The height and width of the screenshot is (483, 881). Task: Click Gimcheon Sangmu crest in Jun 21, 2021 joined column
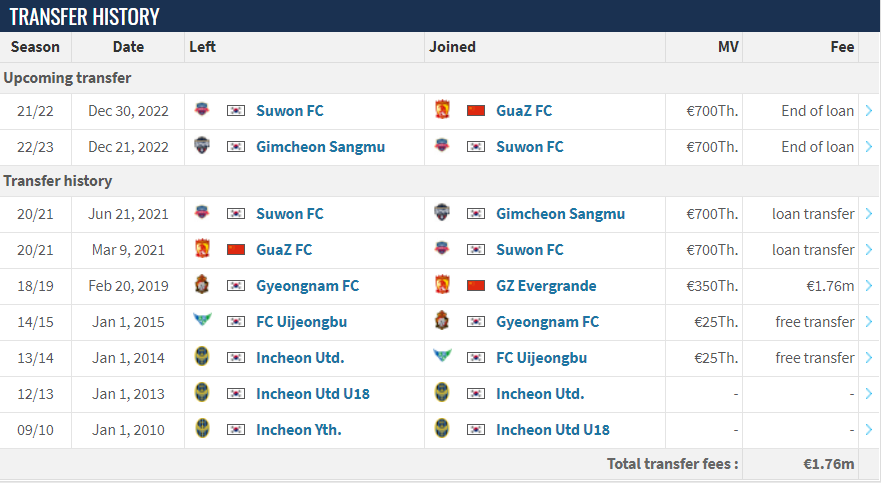pyautogui.click(x=442, y=212)
